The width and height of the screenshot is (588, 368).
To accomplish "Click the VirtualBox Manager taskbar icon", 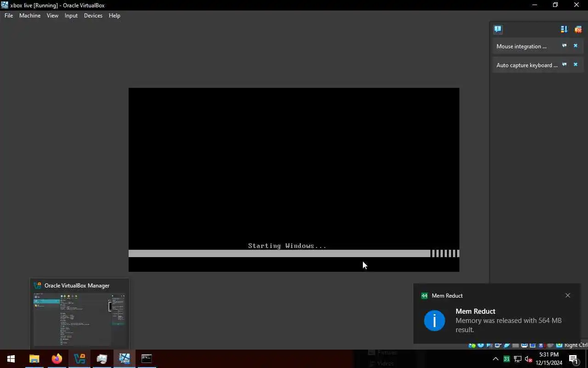I will click(x=79, y=359).
